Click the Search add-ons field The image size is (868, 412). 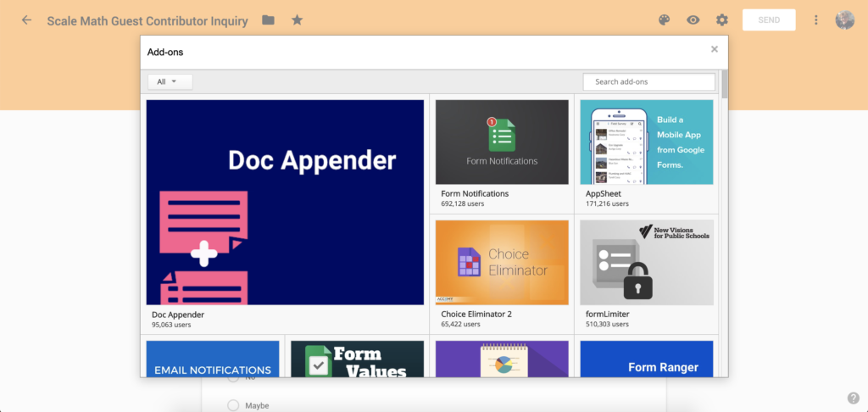point(648,82)
